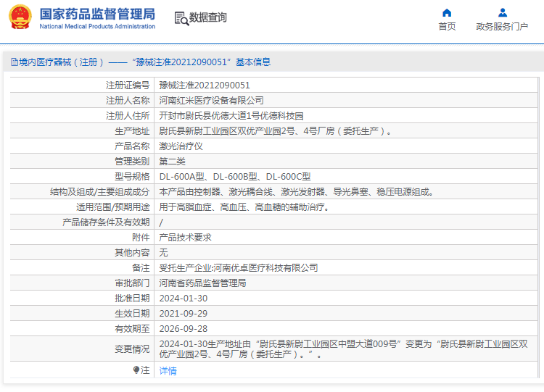Select production address 尉氏县新尉工业园区 row value
Viewport: 544px width, 392px height.
pos(275,131)
